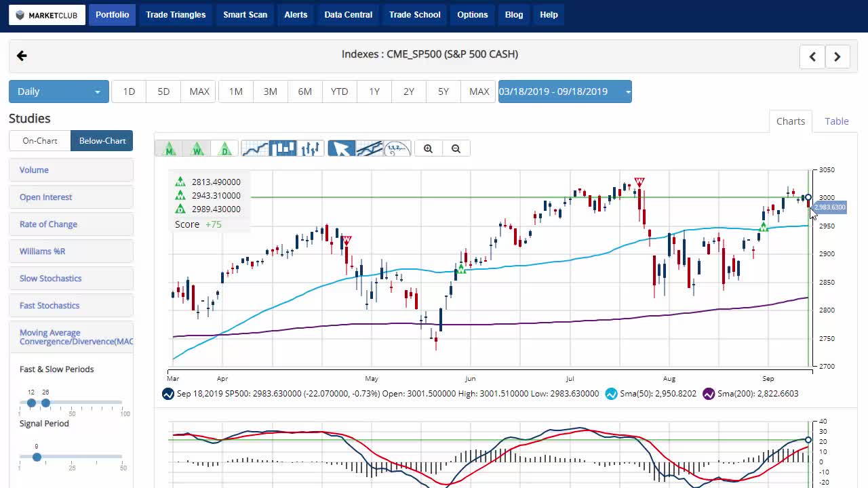Viewport: 868px width, 488px height.
Task: Click the MarketClub logo
Action: [47, 15]
